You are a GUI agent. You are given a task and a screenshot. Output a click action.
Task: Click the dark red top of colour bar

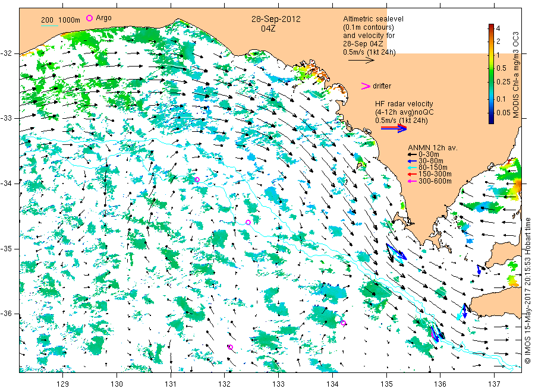coord(491,26)
